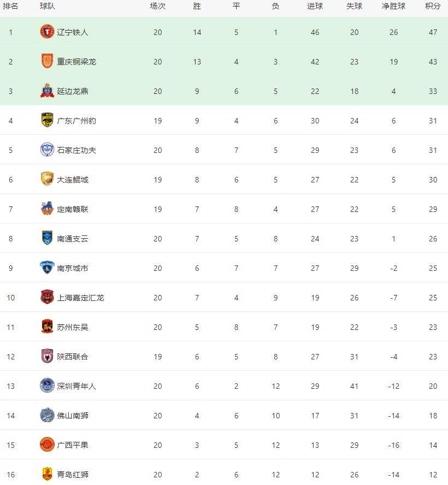Select the 进球 column header
This screenshot has height=485, width=448.
tap(315, 6)
